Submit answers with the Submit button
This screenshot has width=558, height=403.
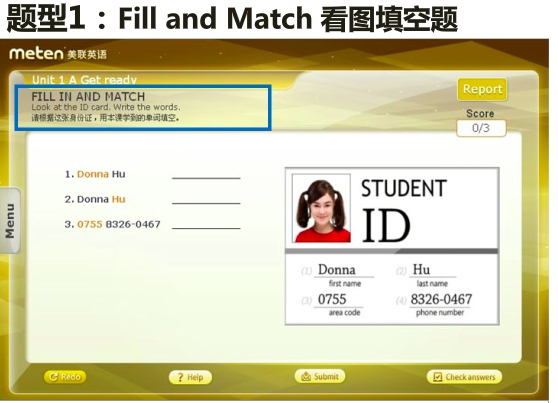click(320, 376)
